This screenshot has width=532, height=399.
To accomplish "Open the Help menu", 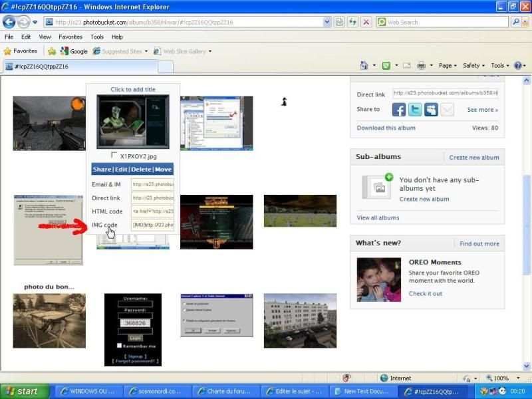I will pos(117,37).
